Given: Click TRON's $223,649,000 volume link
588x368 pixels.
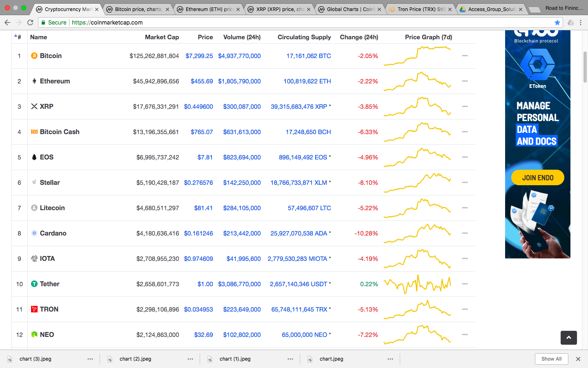Looking at the screenshot, I should click(242, 309).
